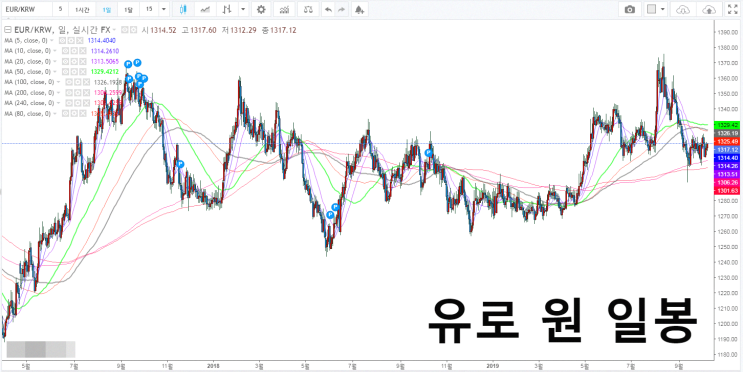
Task: Click the MA (5) value 1314.4040
Action: pos(102,40)
